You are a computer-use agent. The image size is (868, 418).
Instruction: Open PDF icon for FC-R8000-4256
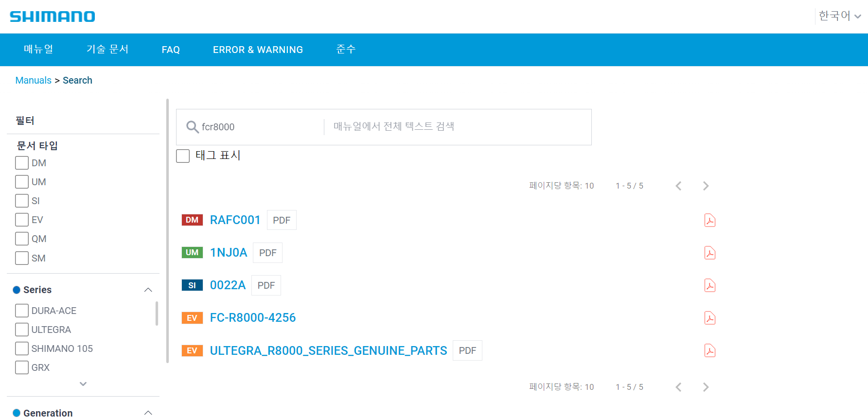(709, 318)
